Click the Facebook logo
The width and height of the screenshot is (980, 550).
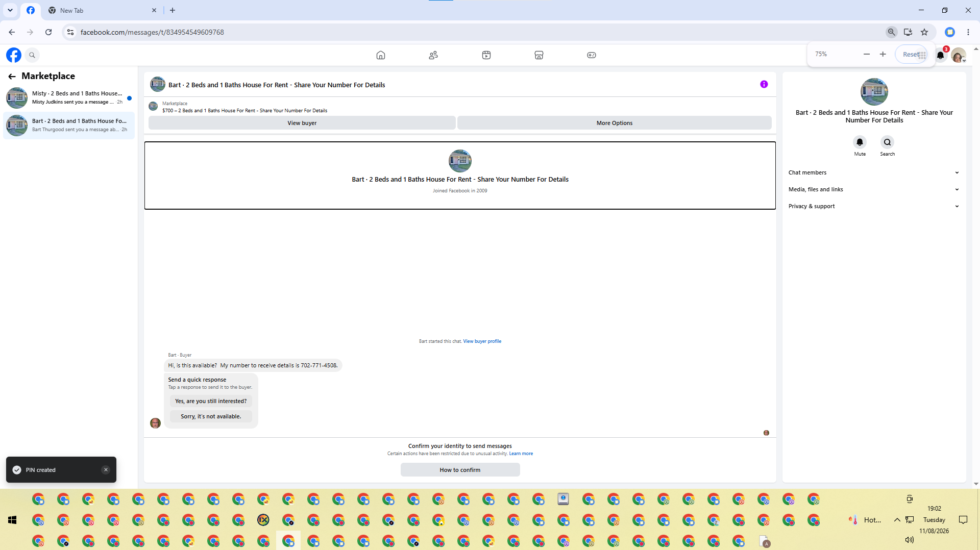[x=14, y=55]
